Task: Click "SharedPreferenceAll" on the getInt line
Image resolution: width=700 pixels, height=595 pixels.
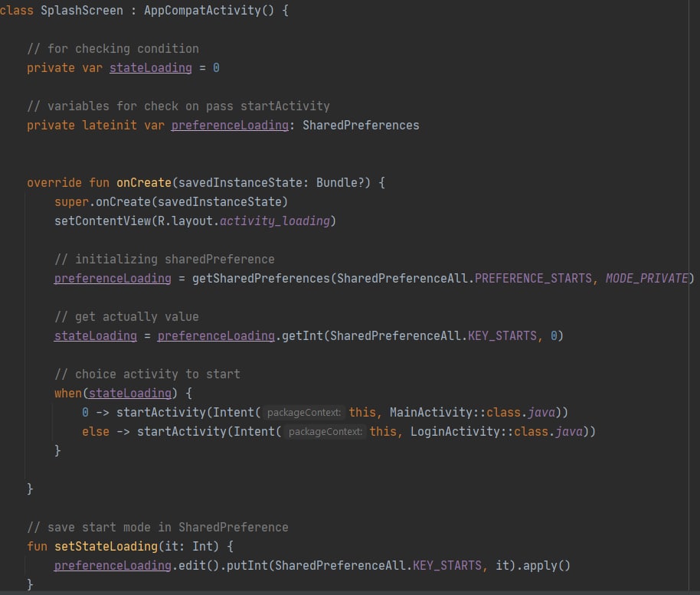Action: click(x=395, y=336)
